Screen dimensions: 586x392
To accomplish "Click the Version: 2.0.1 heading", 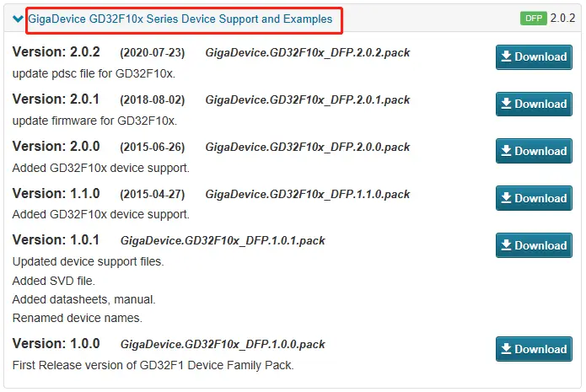I will pyautogui.click(x=56, y=99).
